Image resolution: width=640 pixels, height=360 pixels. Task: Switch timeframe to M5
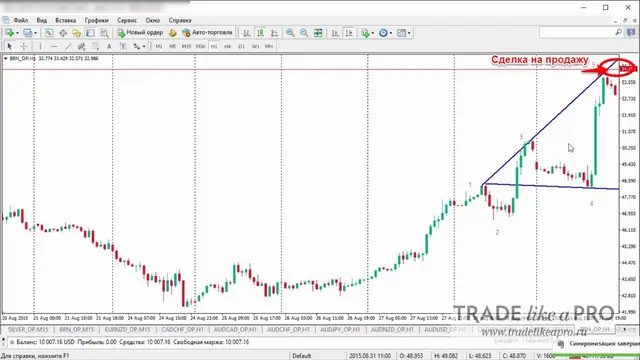172,46
